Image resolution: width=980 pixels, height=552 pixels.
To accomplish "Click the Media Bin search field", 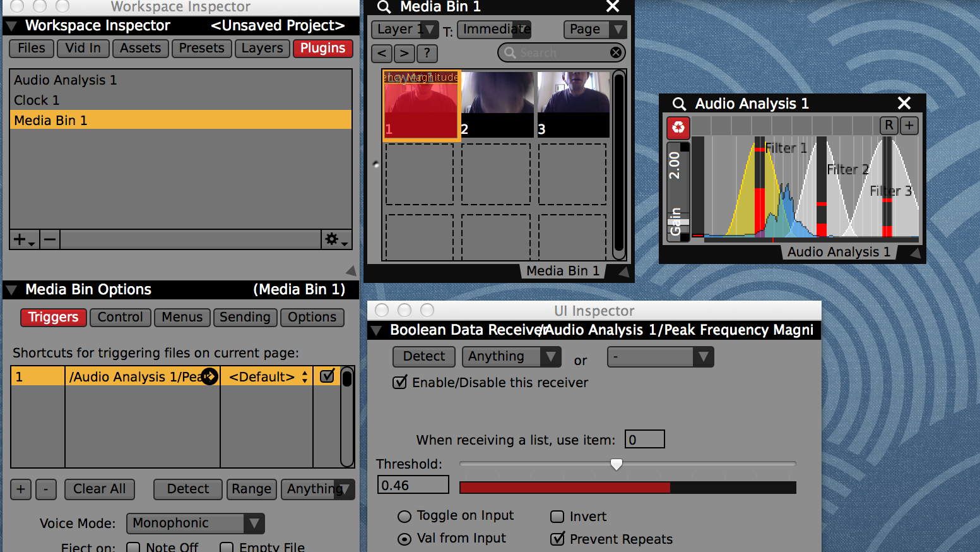I will pyautogui.click(x=562, y=52).
